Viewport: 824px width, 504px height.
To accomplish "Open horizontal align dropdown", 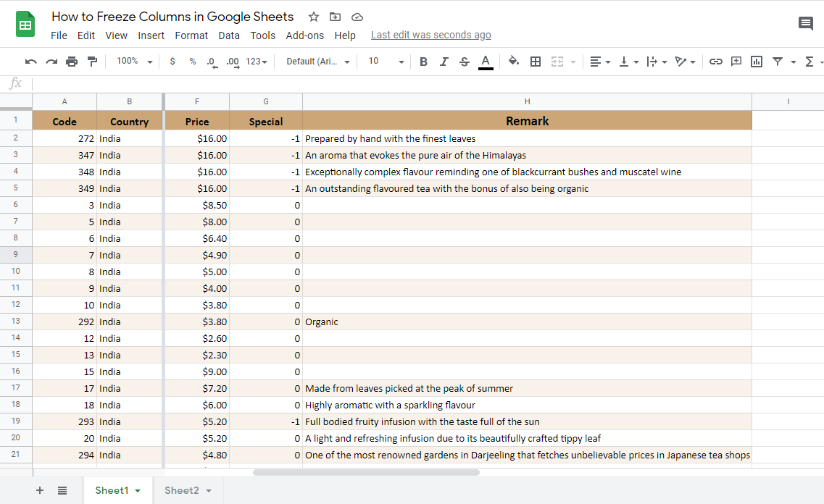I will pos(600,62).
